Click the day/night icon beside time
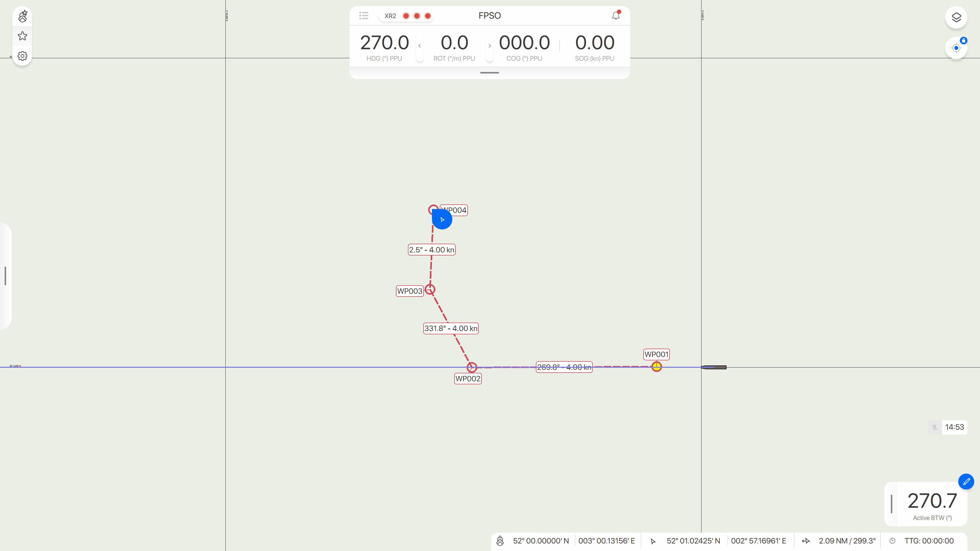The image size is (980, 551). 934,427
